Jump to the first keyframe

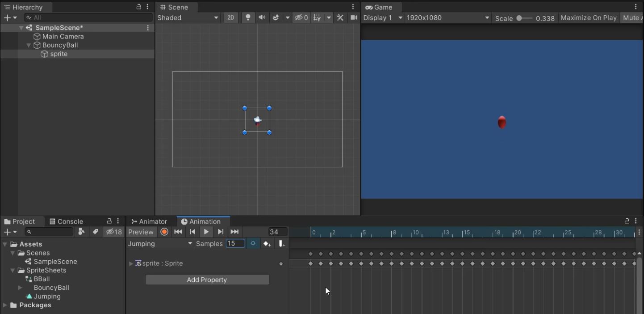pyautogui.click(x=178, y=232)
